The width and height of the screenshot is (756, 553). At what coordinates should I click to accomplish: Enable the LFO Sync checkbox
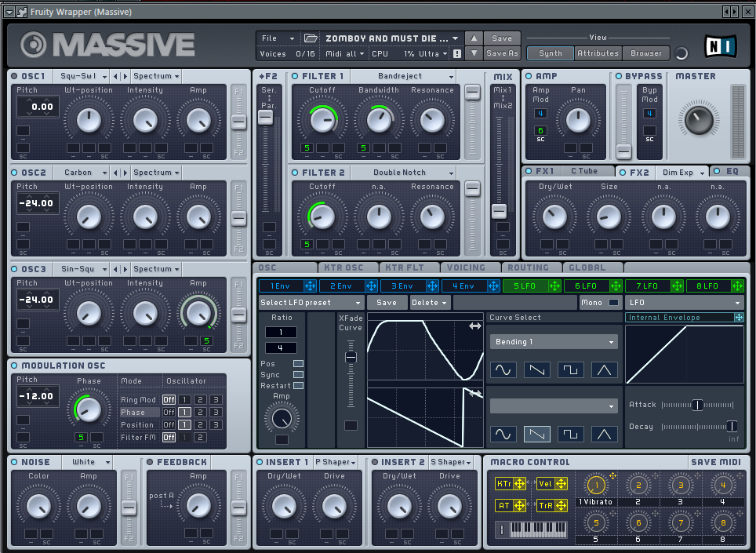(299, 375)
